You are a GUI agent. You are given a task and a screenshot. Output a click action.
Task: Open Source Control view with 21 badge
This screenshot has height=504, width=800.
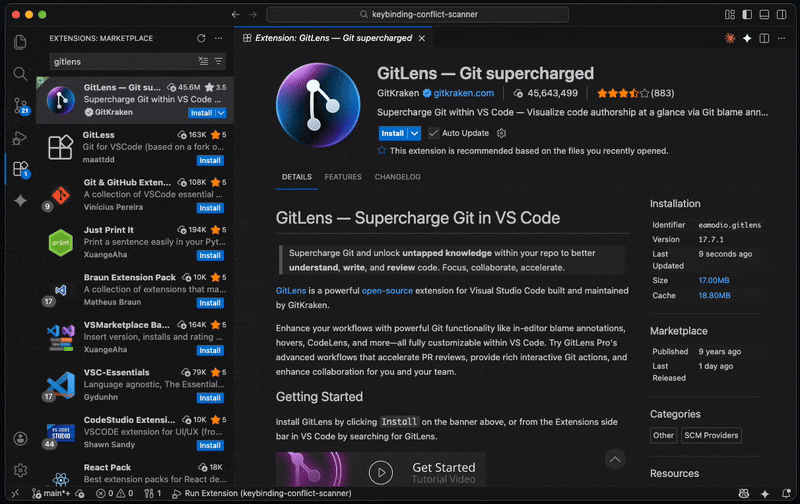21,106
